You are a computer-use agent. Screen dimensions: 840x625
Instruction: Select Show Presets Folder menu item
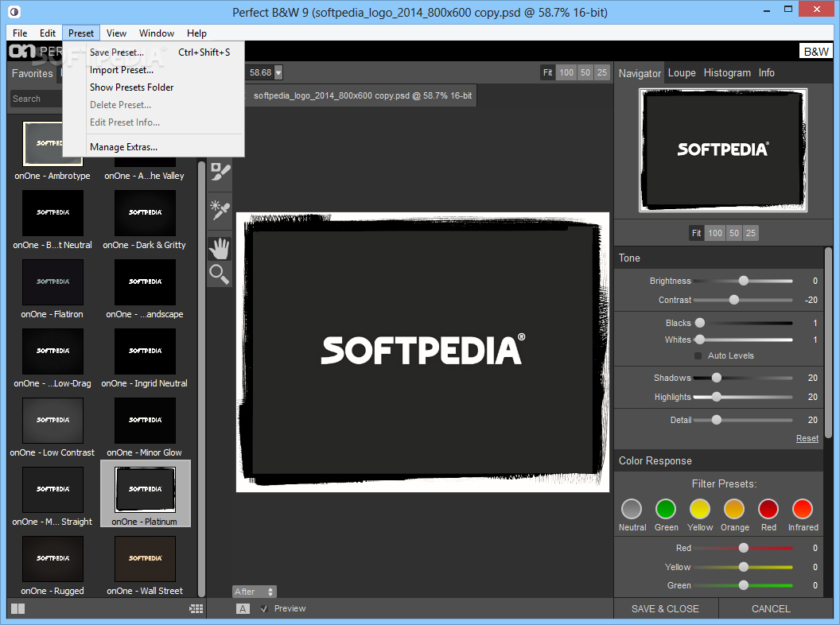click(x=154, y=87)
